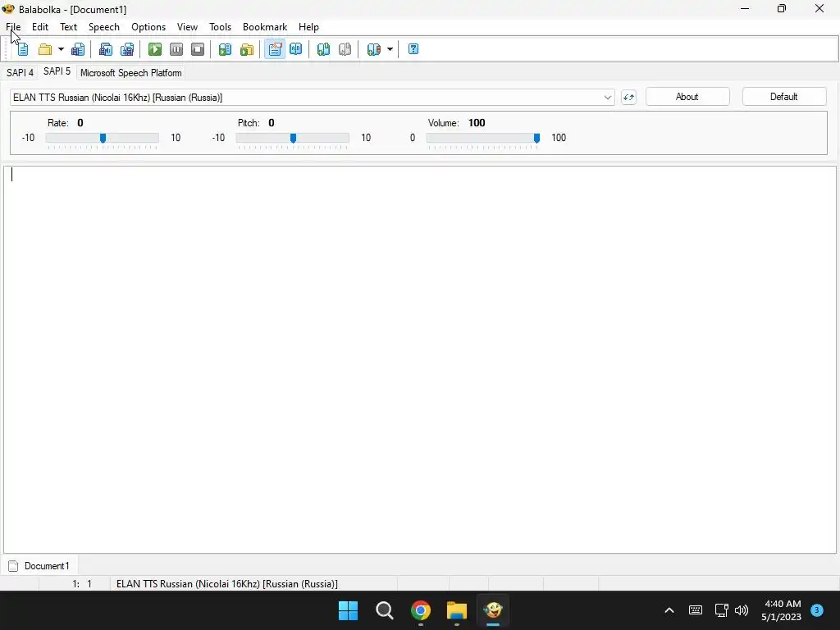Show hidden system tray icons chevron
The width and height of the screenshot is (840, 630).
669,610
